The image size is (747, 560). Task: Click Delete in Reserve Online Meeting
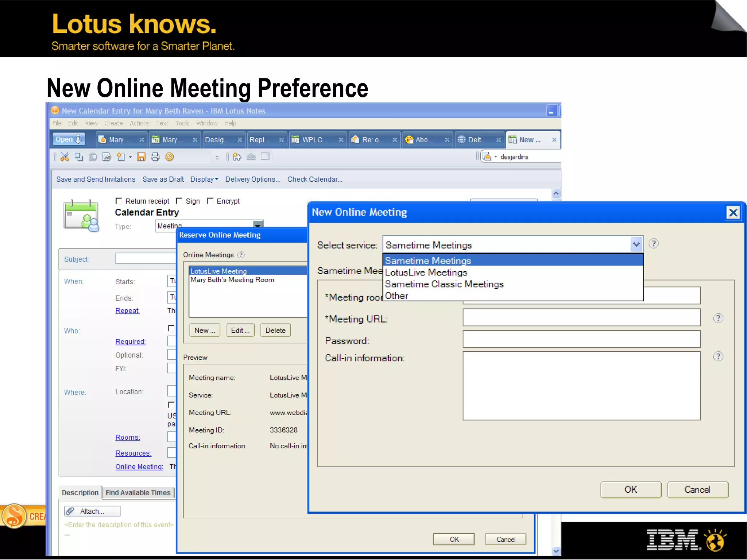click(275, 330)
